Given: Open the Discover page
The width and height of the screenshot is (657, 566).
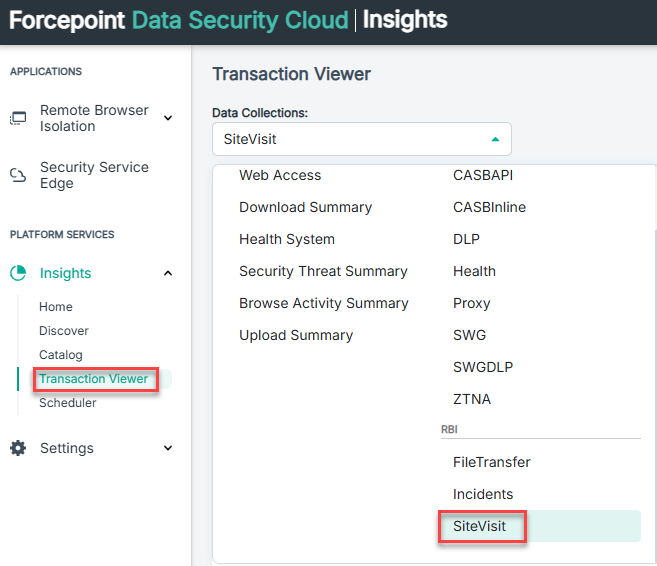Looking at the screenshot, I should pos(64,331).
